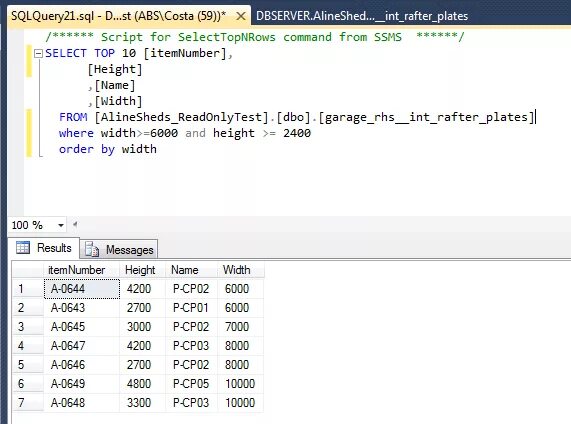571x424 pixels.
Task: Click Height 2700 in row A-0643
Action: tap(142, 308)
